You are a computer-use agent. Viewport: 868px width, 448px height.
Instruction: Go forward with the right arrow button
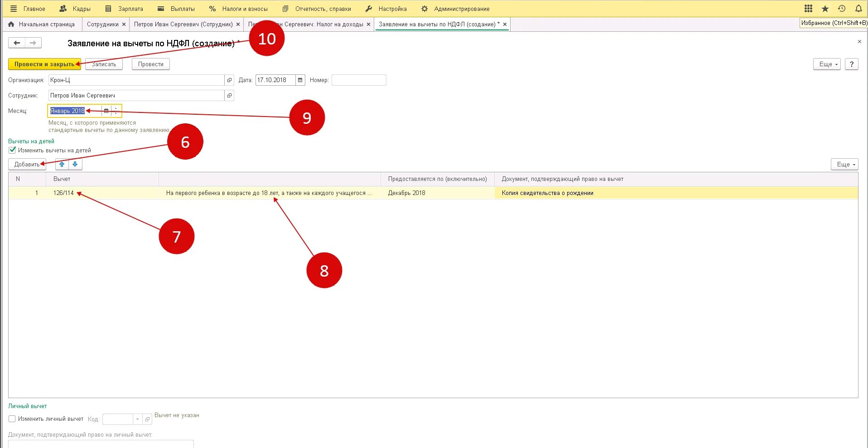(33, 43)
